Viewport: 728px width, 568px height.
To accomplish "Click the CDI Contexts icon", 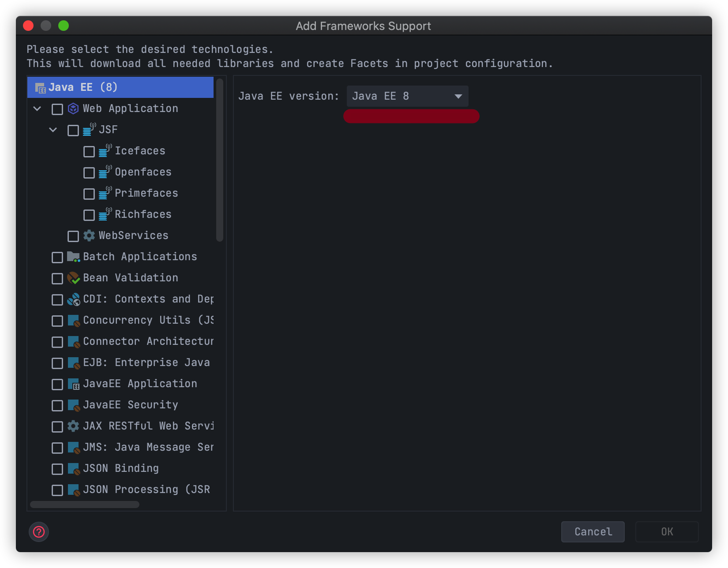I will [x=73, y=299].
